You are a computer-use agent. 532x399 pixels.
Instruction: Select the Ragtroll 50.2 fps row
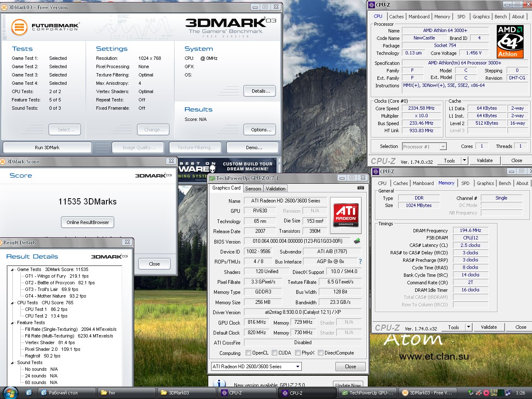pos(42,356)
